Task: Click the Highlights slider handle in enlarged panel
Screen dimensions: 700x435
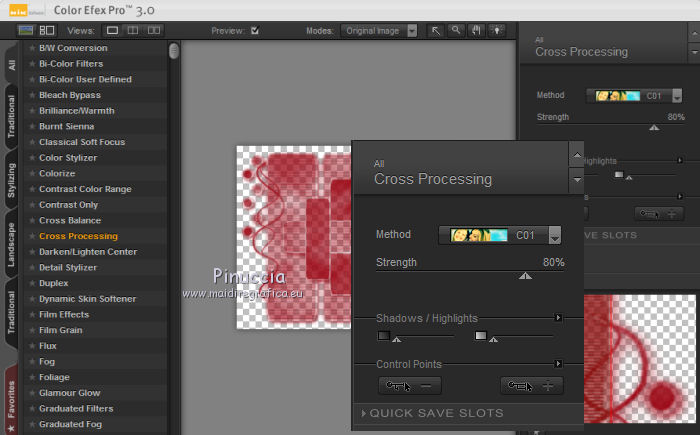Action: [493, 340]
